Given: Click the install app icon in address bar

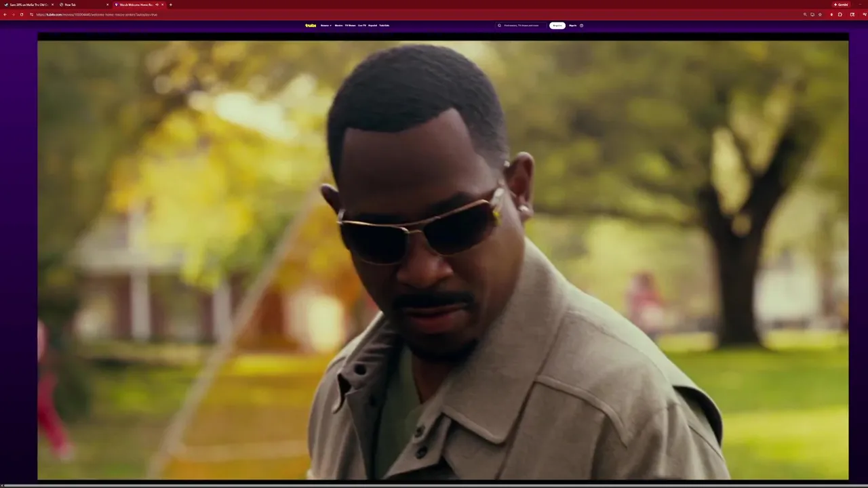Looking at the screenshot, I should coord(812,14).
